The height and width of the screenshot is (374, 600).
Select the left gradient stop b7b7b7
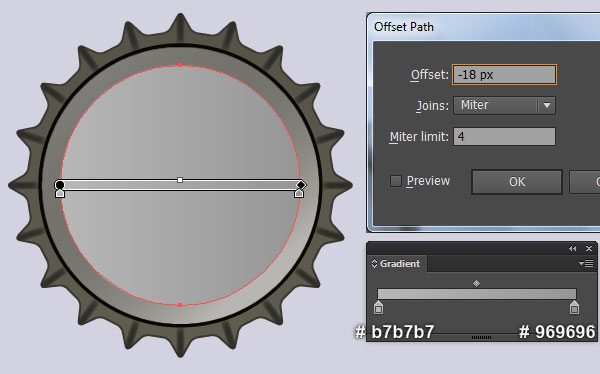pos(378,307)
